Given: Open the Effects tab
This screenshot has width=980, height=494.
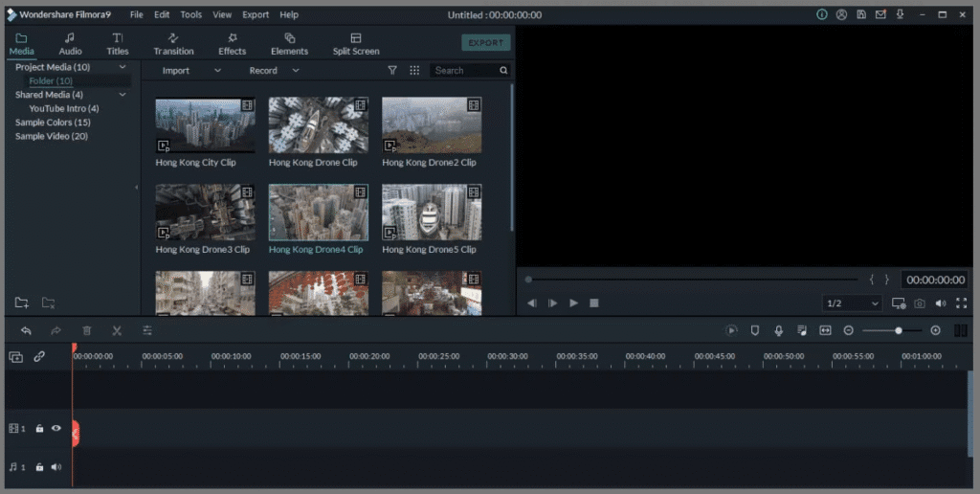Looking at the screenshot, I should pos(232,44).
